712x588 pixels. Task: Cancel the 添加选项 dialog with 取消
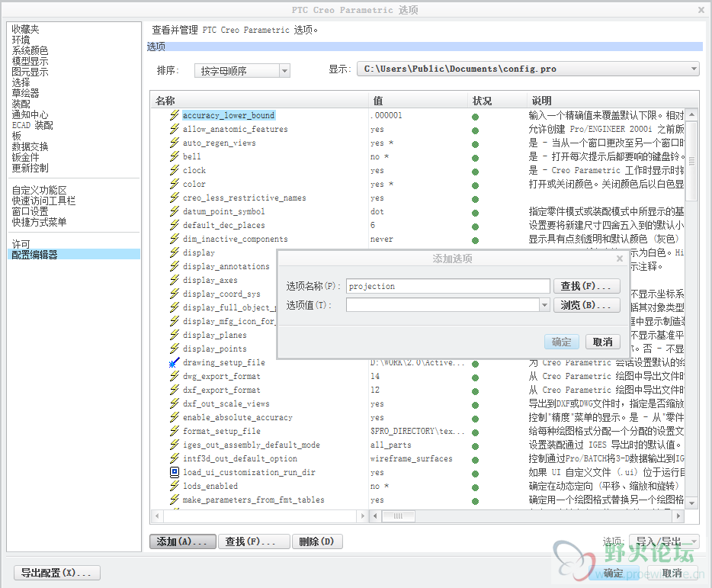[x=602, y=342]
